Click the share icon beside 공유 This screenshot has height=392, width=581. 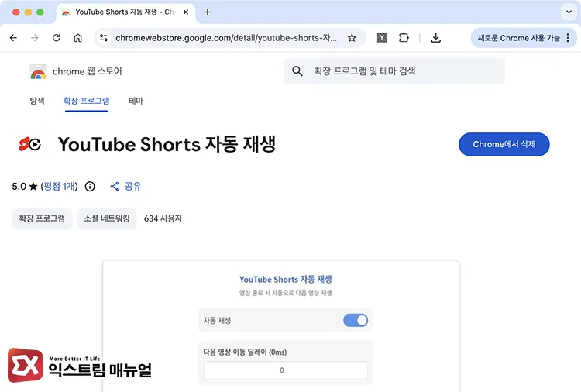click(115, 187)
